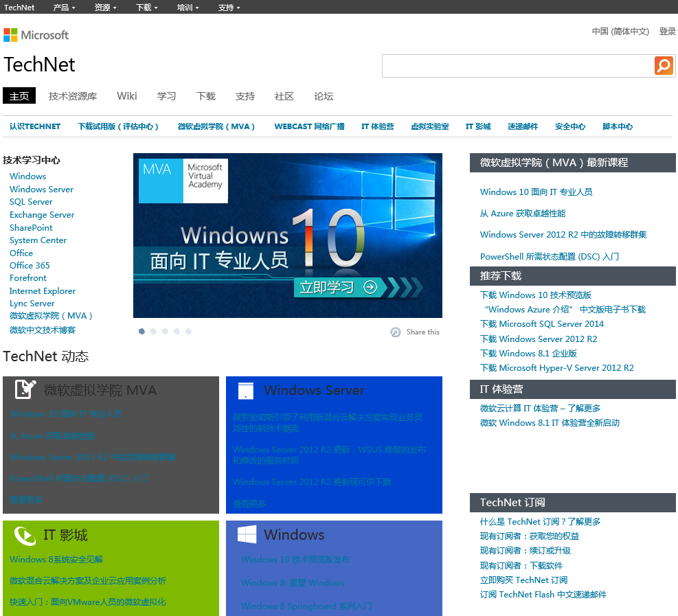Click the Share this icon
678x616 pixels.
[395, 332]
